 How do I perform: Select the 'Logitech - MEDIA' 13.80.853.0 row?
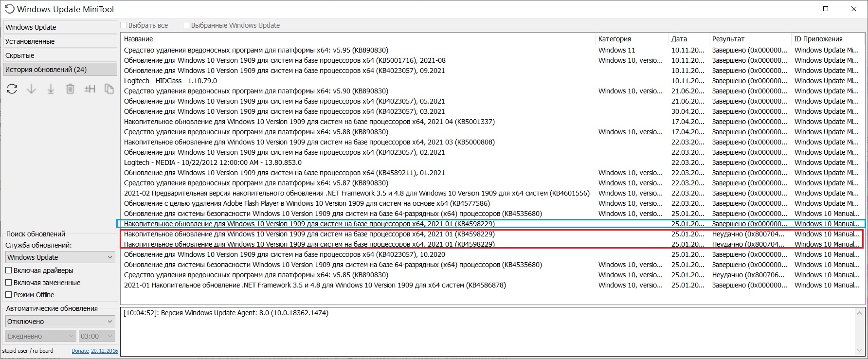[x=492, y=162]
